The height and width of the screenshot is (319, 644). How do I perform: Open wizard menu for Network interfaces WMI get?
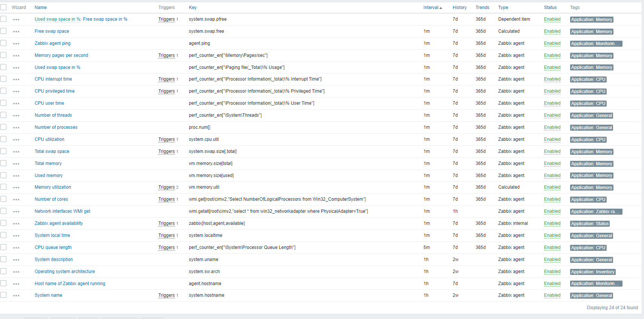click(16, 212)
